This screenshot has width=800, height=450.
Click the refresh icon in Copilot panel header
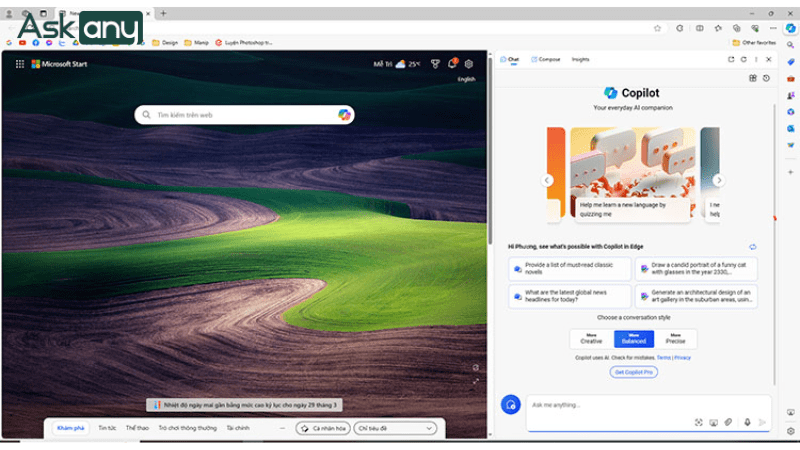pyautogui.click(x=742, y=60)
